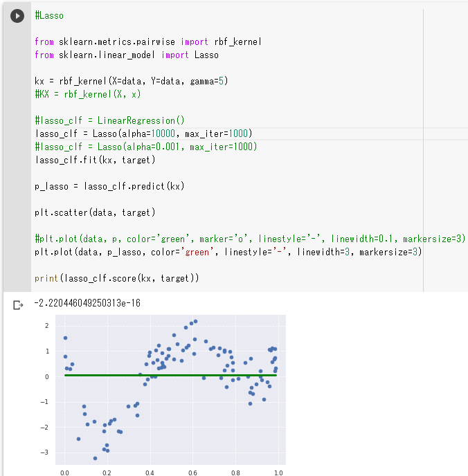
Task: Click the commented plt.plot marker='o' line
Action: [x=249, y=239]
